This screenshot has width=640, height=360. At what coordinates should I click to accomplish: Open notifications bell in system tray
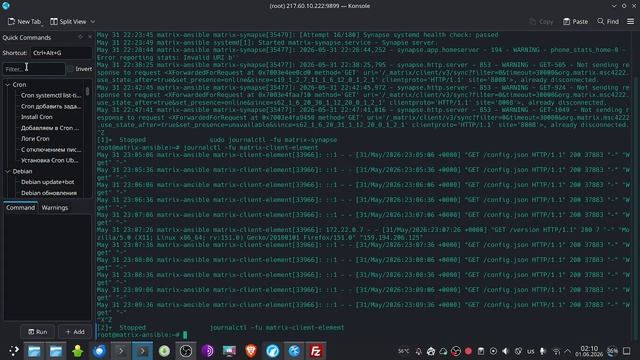[418, 351]
